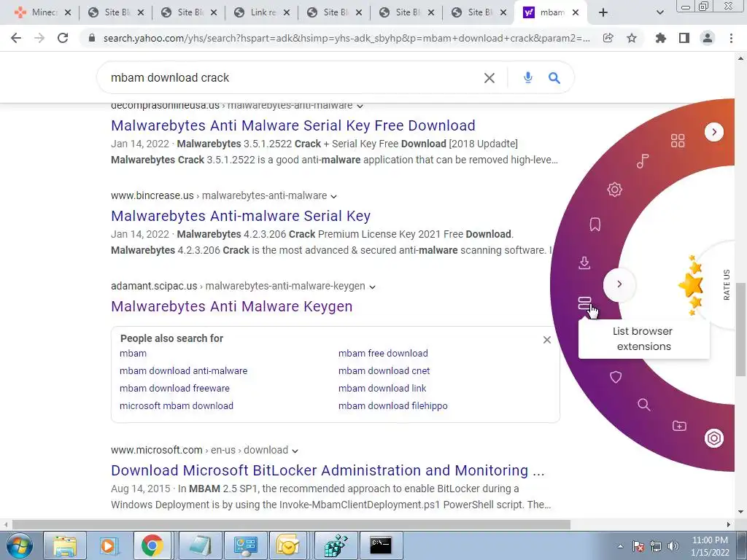747x560 pixels.
Task: Open the command prompt taskbar icon
Action: point(381,545)
